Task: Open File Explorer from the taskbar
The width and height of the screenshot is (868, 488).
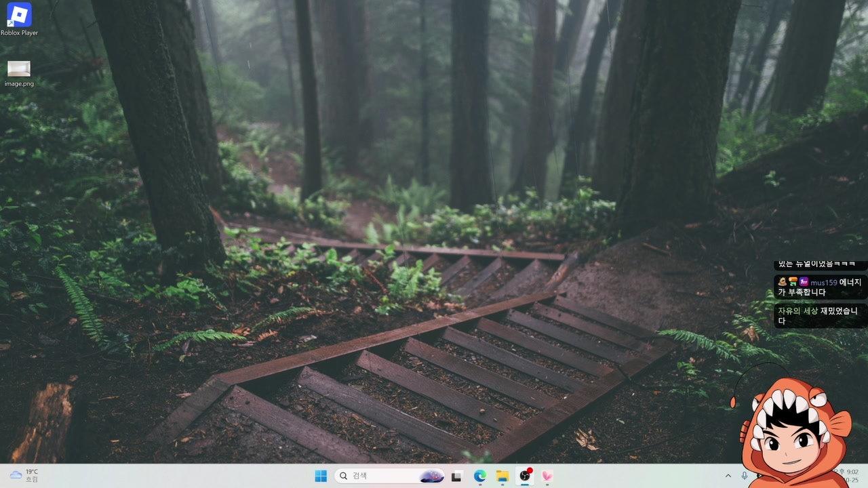Action: coord(502,476)
